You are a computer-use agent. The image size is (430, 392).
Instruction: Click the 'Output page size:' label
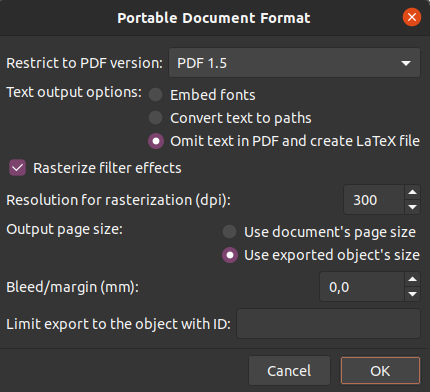pyautogui.click(x=65, y=229)
